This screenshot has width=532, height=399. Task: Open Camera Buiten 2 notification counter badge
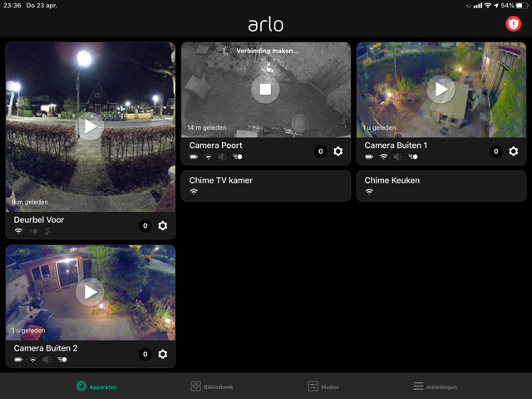point(145,354)
